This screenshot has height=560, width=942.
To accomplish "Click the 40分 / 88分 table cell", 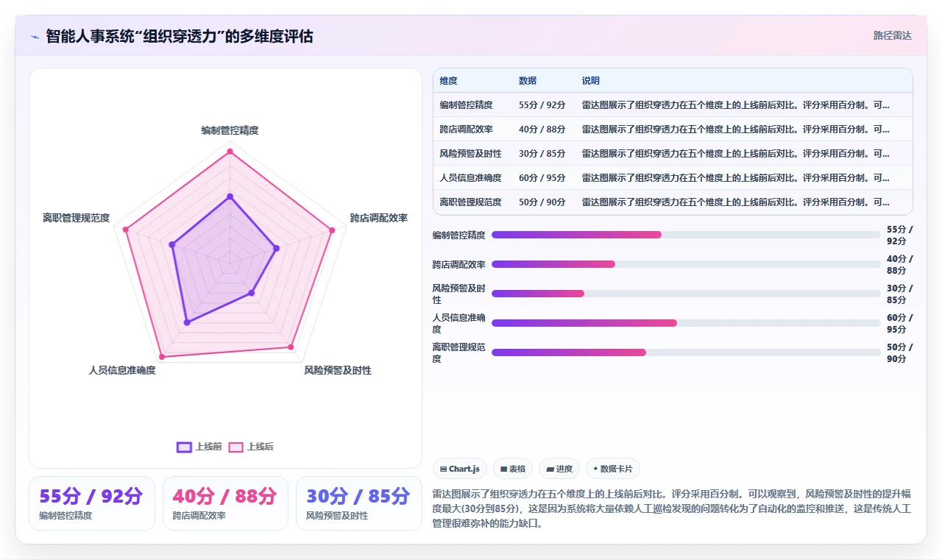I will pos(542,130).
